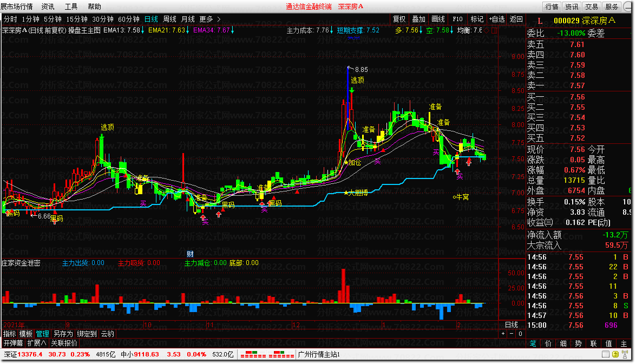The image size is (636, 364).
Task: Add stock with +自选 button
Action: point(497,19)
